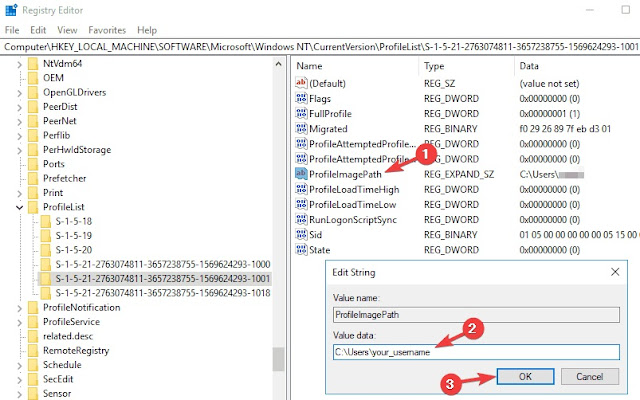Select the SID key ending in 1018
640x400 pixels.
coord(163,293)
